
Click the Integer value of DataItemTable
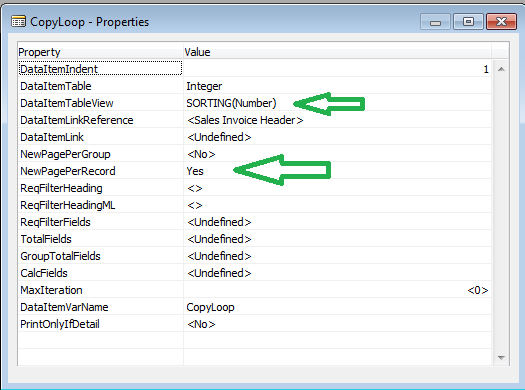[x=204, y=86]
